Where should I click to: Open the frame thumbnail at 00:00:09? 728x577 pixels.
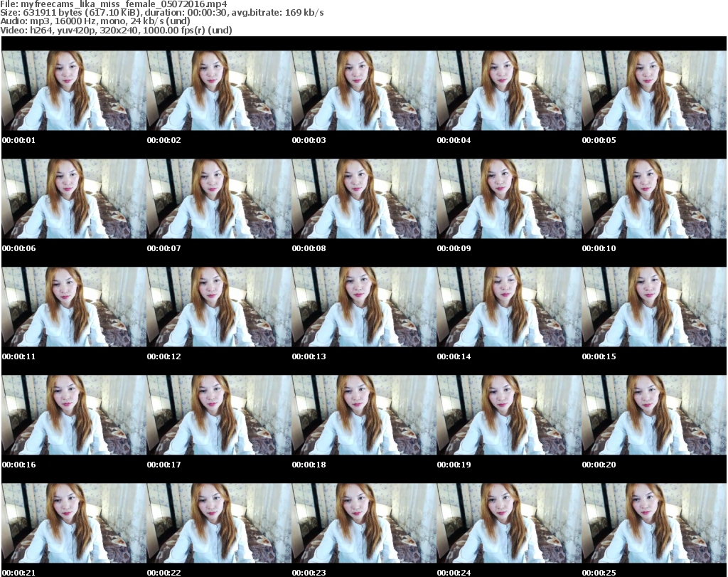click(509, 198)
